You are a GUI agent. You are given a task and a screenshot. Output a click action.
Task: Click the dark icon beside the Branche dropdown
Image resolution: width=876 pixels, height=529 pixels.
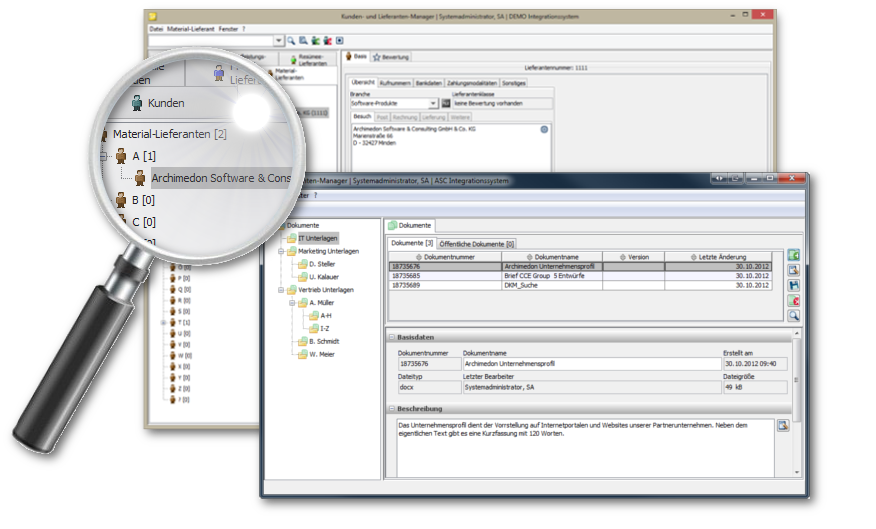(x=446, y=103)
